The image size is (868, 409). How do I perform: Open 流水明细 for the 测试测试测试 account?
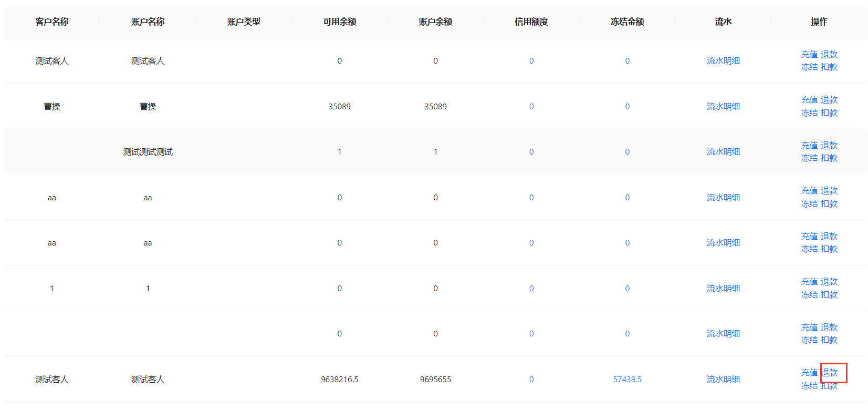point(723,152)
